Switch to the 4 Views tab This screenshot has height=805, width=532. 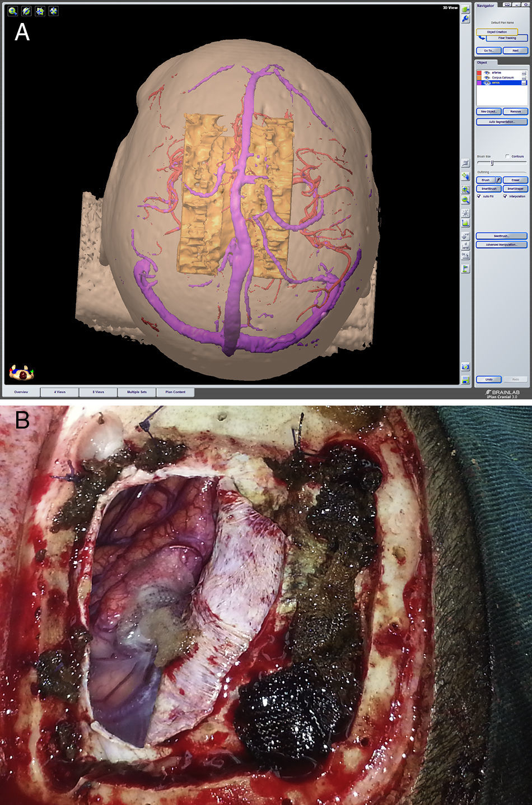tap(59, 392)
